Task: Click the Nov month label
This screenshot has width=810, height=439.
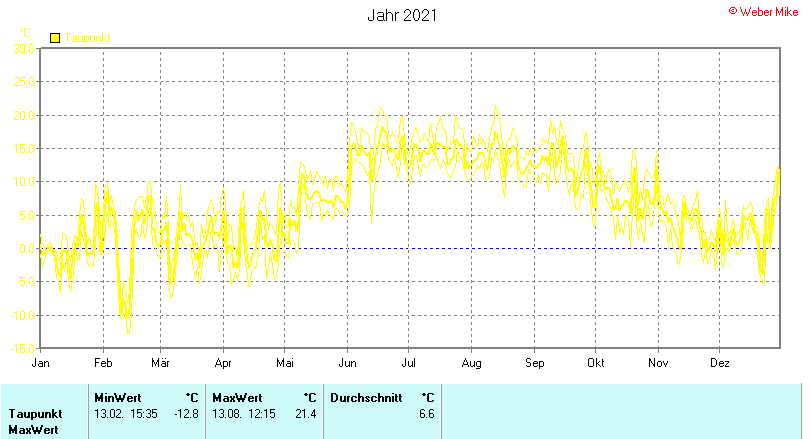Action: pos(658,363)
